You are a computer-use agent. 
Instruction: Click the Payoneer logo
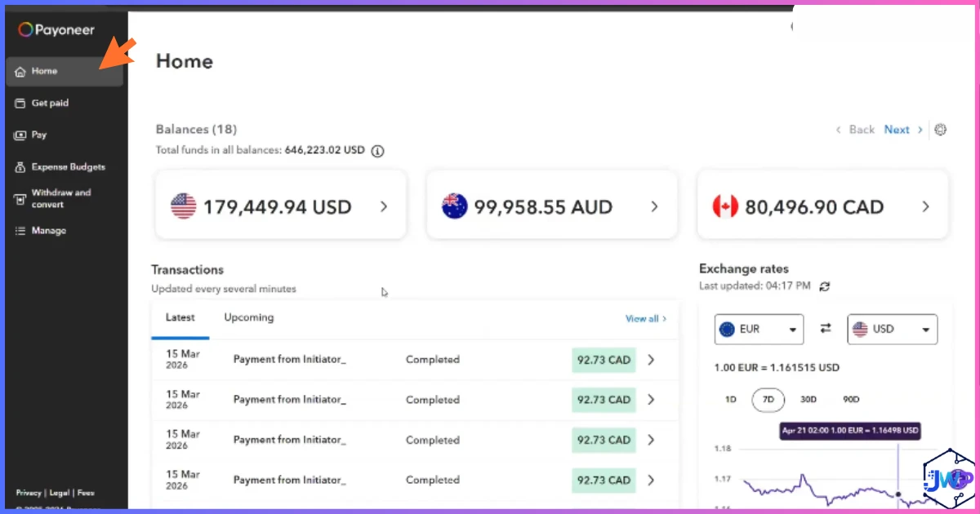coord(56,30)
